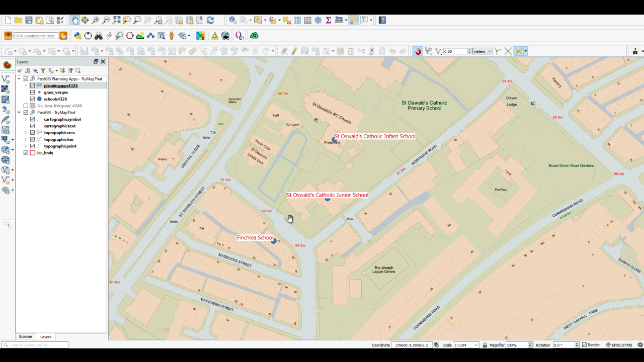This screenshot has height=362, width=644.
Task: Filter legend with funnel icon
Action: 43,70
